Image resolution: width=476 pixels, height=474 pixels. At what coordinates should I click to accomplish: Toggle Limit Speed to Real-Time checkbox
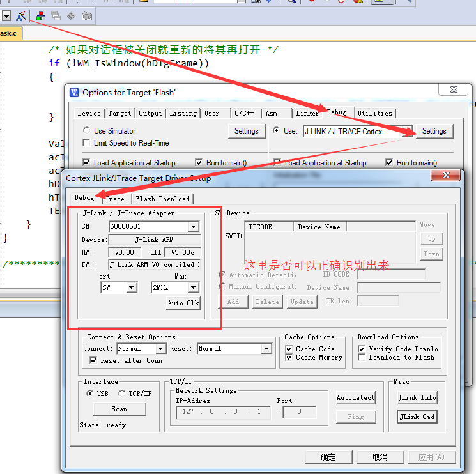coord(86,142)
